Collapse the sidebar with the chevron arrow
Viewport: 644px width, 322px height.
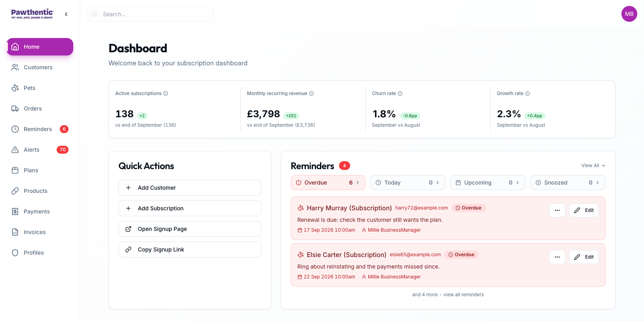[x=66, y=14]
